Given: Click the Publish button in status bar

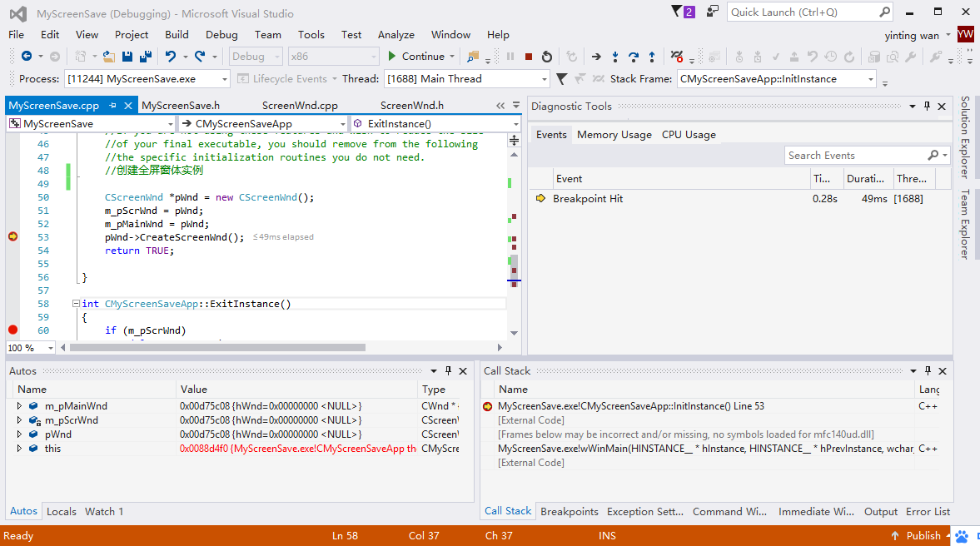Looking at the screenshot, I should pos(923,536).
